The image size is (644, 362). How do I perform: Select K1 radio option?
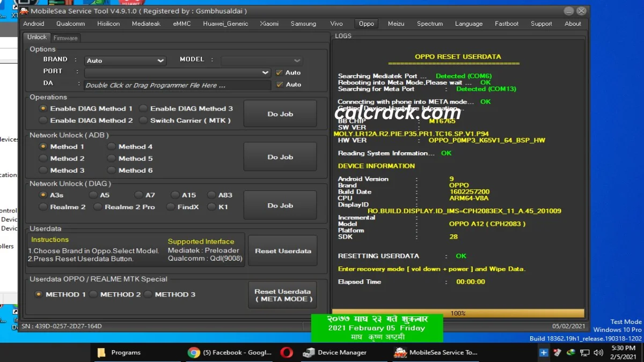point(218,207)
